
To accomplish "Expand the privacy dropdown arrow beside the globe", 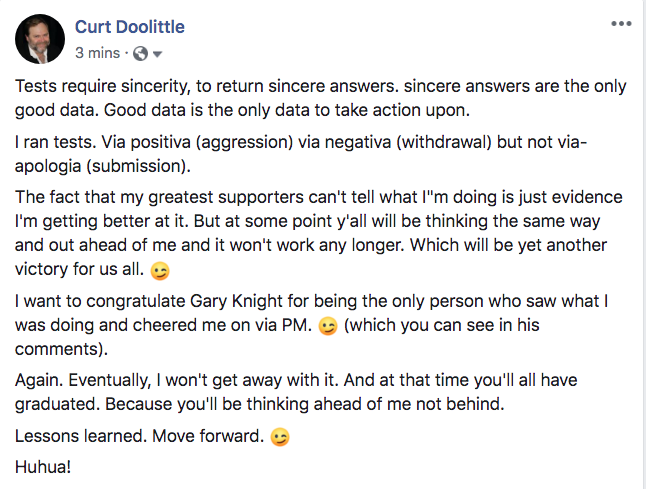I will [x=158, y=53].
